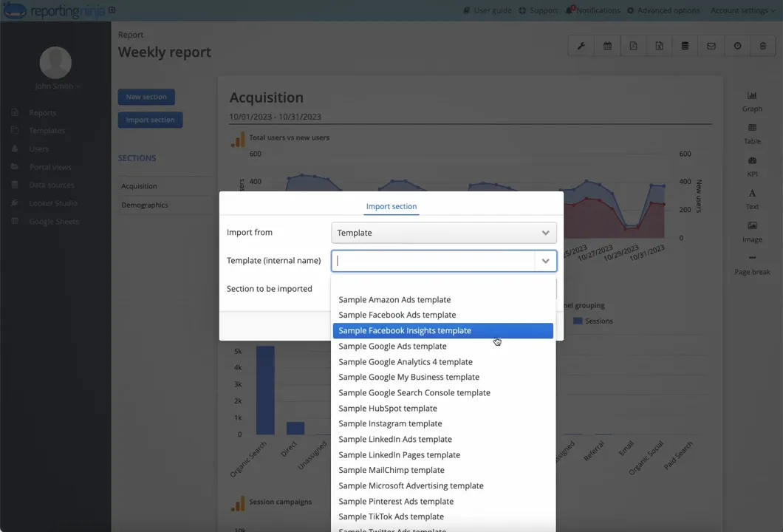The height and width of the screenshot is (532, 783).
Task: Choose Sample Facebook Ads template
Action: click(x=443, y=316)
